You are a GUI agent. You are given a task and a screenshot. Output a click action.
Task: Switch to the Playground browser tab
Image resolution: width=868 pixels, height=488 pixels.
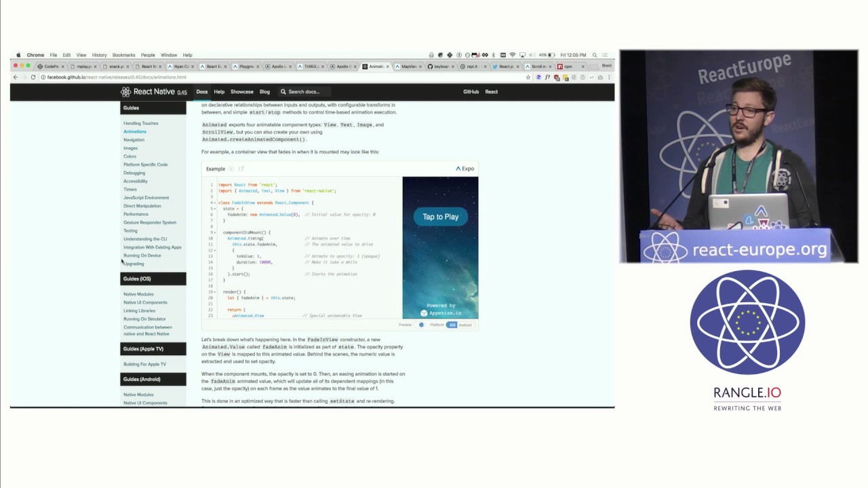[245, 66]
